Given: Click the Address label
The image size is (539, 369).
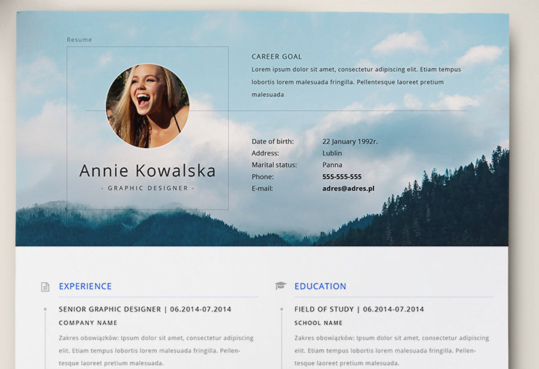Looking at the screenshot, I should point(265,153).
